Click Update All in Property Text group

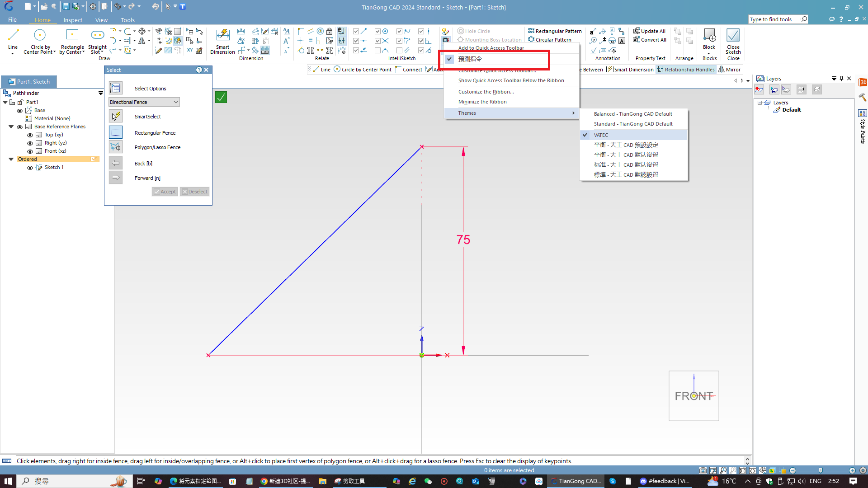click(649, 31)
